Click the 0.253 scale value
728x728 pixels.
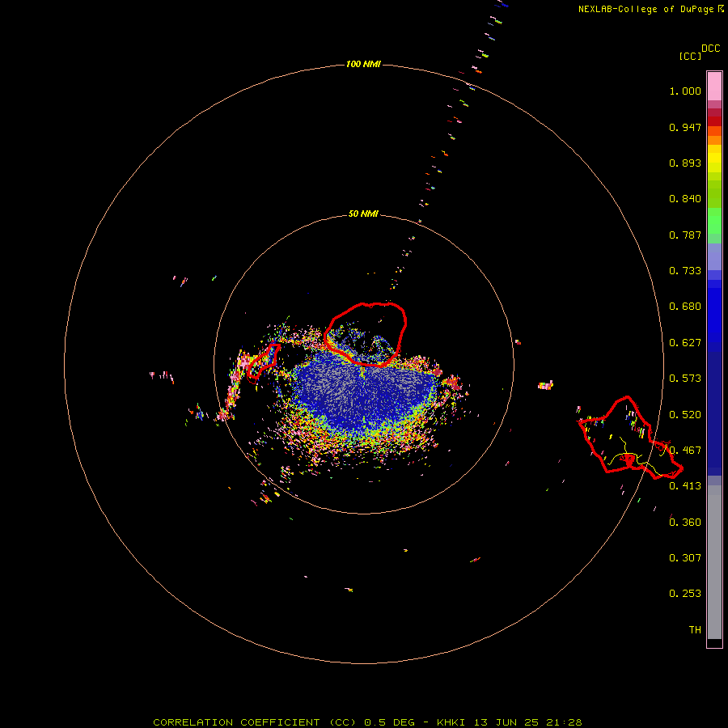click(x=685, y=594)
